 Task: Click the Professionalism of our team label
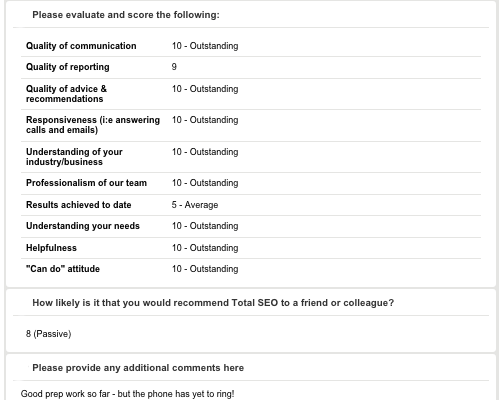point(86,183)
